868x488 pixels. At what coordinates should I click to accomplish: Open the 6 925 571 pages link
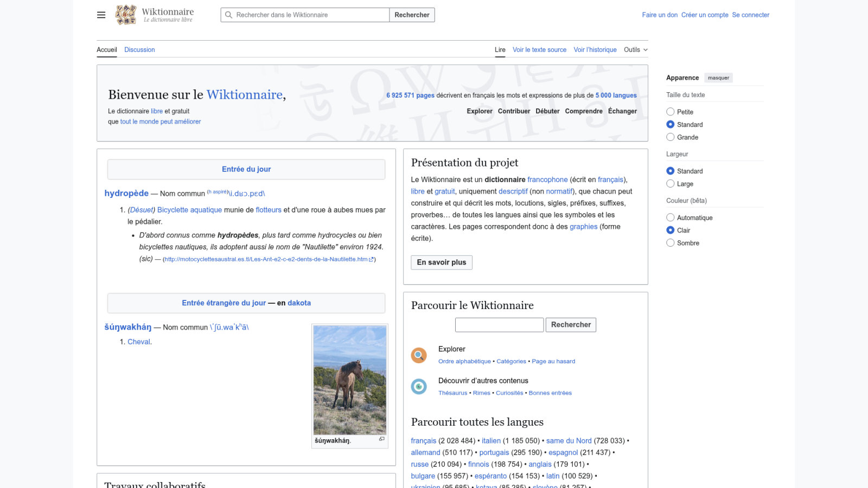410,95
